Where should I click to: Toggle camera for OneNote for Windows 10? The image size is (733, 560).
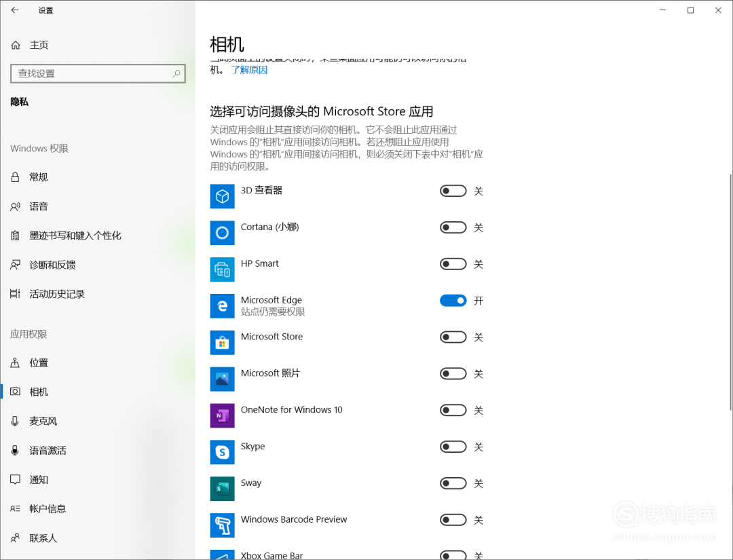coord(453,410)
